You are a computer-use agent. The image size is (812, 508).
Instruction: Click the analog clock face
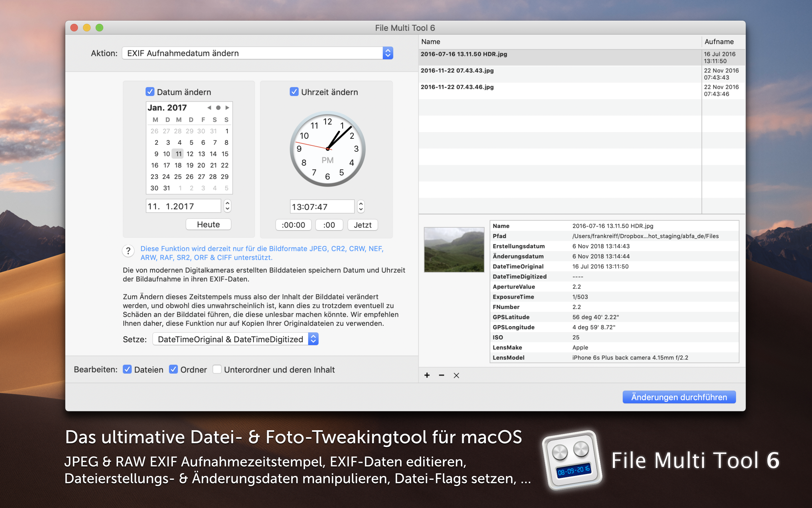pos(327,149)
